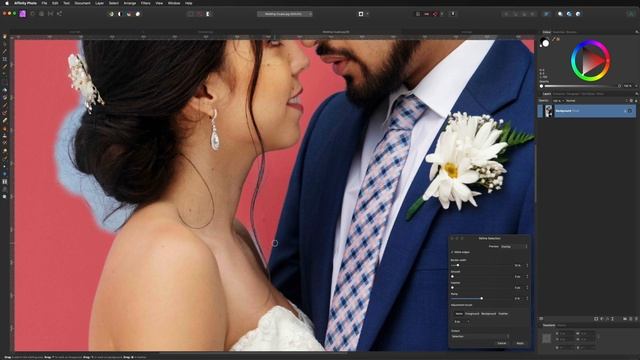Click the white foreground colour circle

coord(546,43)
